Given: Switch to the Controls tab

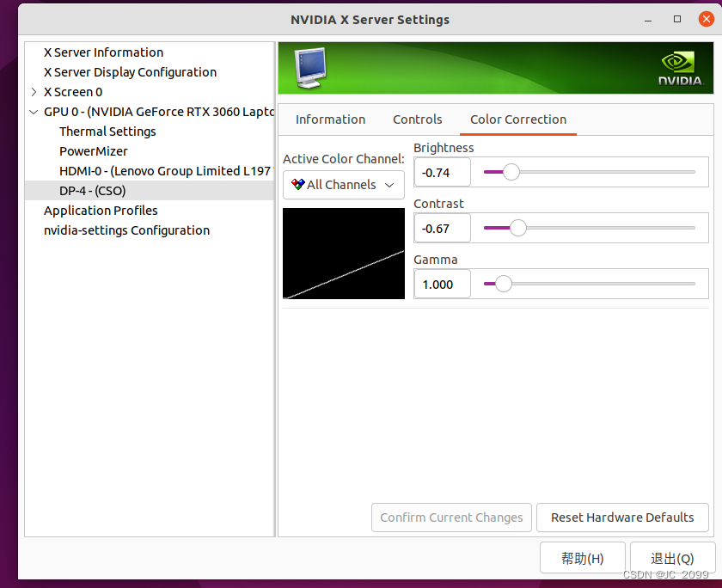Looking at the screenshot, I should tap(417, 119).
